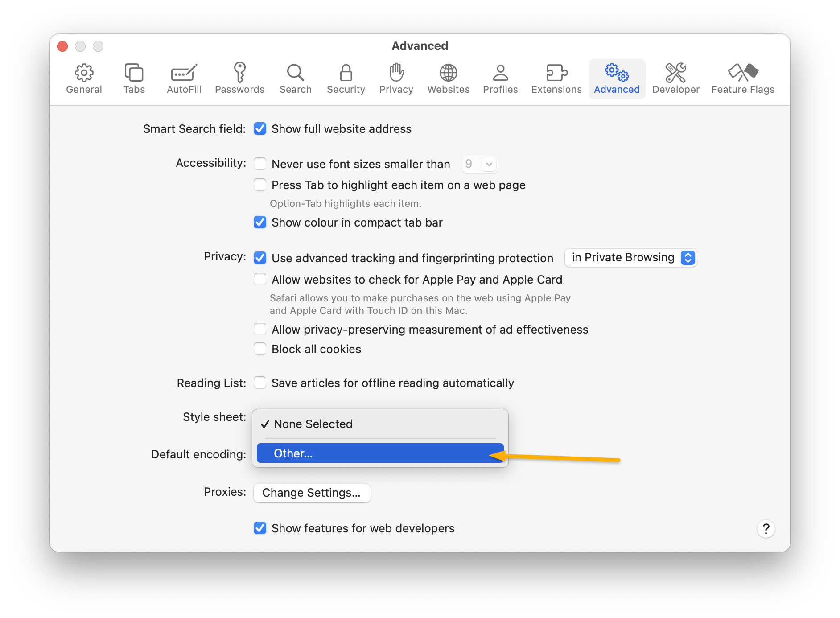Uncheck Show full website address

pos(260,129)
